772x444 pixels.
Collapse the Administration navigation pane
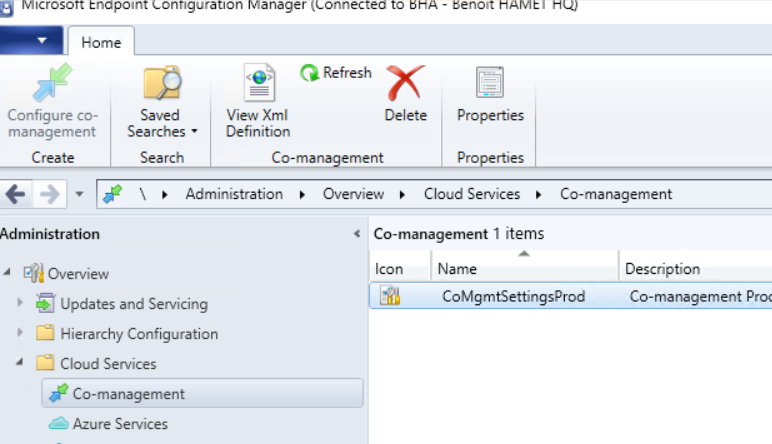[357, 234]
